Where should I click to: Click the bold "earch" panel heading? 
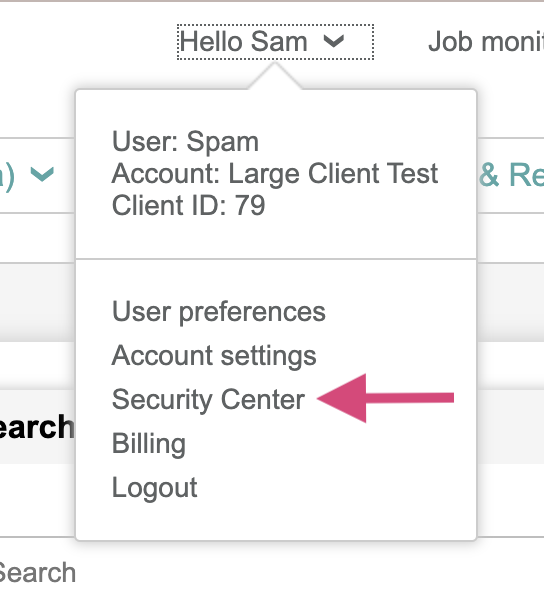[37, 427]
